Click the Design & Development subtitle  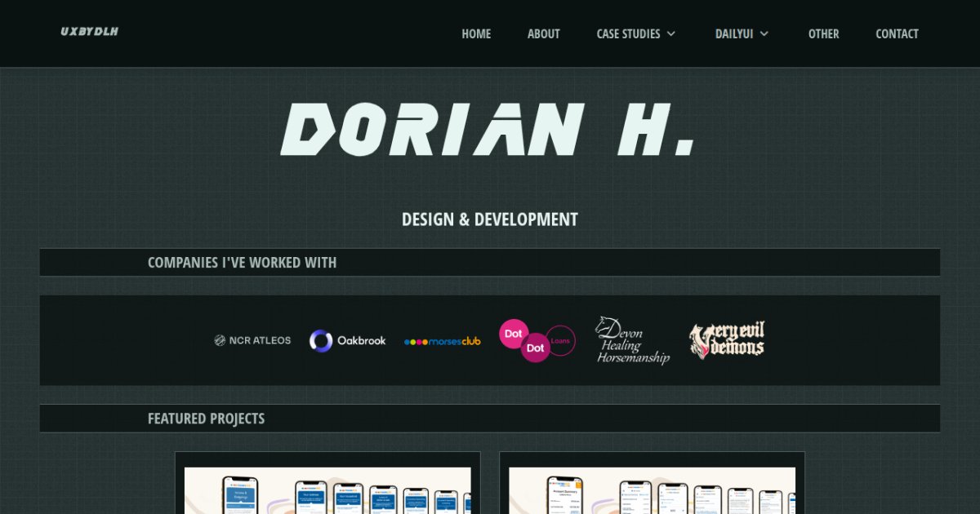click(x=489, y=219)
